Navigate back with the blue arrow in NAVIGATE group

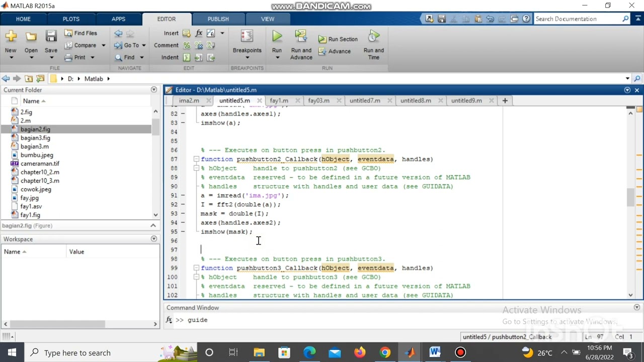click(118, 33)
